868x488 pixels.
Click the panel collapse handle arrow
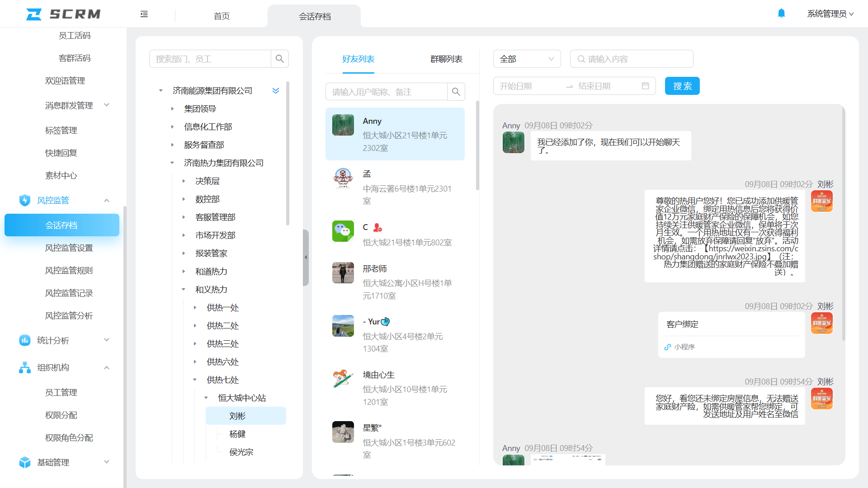pos(306,258)
